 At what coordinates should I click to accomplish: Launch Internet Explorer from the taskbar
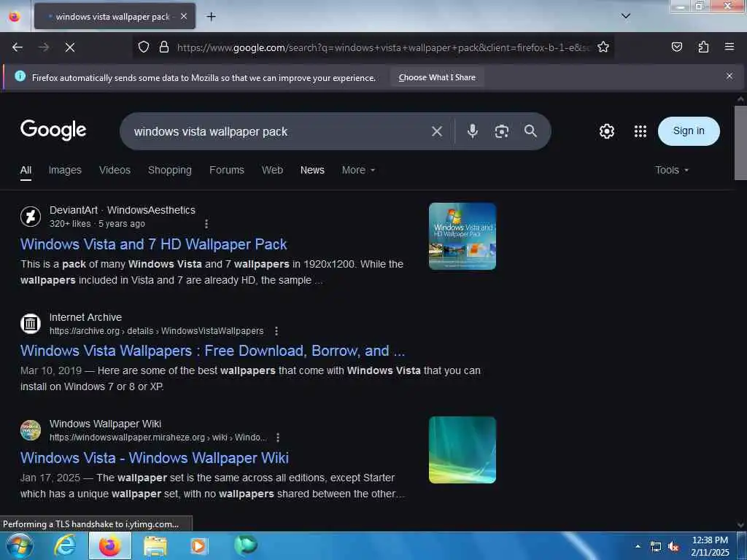pyautogui.click(x=65, y=545)
